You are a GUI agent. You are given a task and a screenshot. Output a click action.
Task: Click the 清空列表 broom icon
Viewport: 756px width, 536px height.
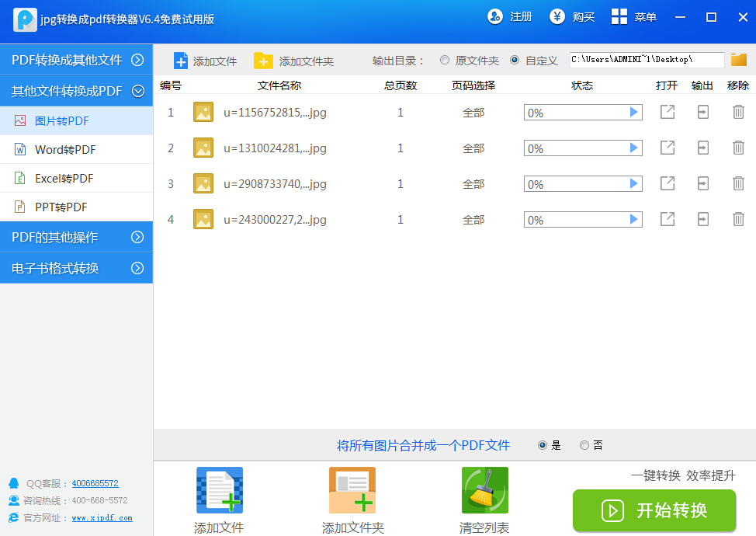point(484,490)
